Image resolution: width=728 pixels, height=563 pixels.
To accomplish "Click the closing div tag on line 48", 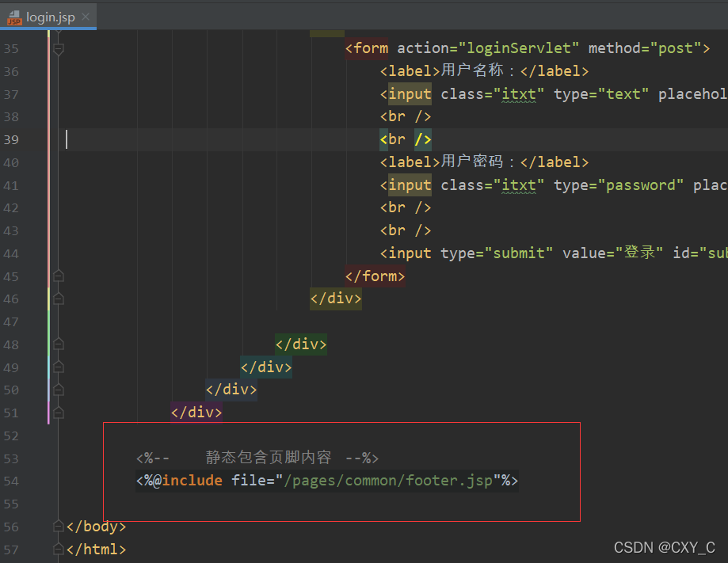I will pyautogui.click(x=301, y=344).
